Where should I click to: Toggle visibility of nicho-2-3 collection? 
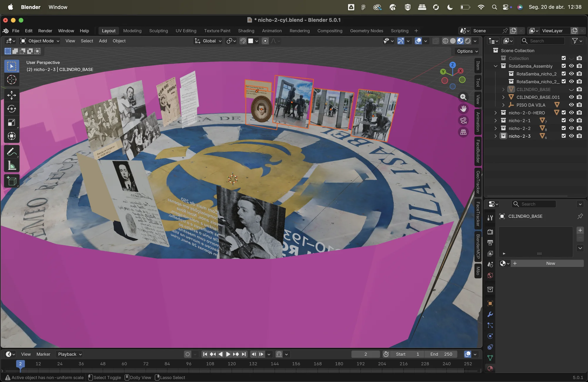pos(571,136)
